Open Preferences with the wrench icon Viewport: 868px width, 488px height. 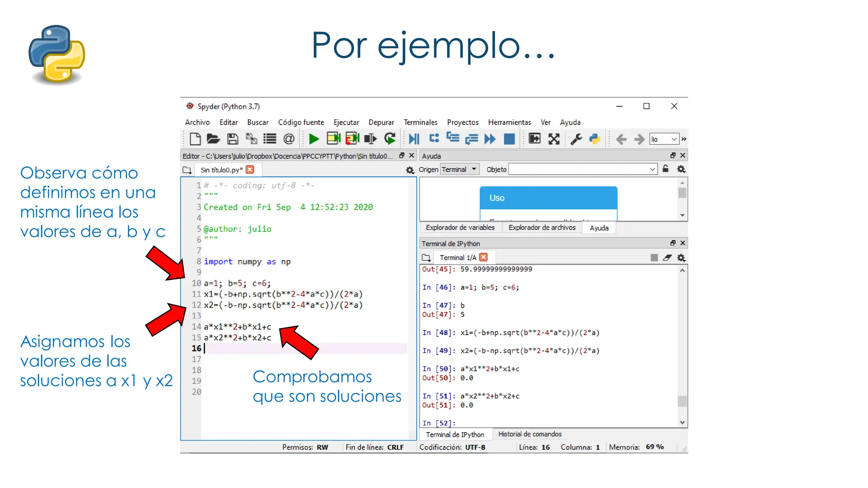click(x=576, y=139)
